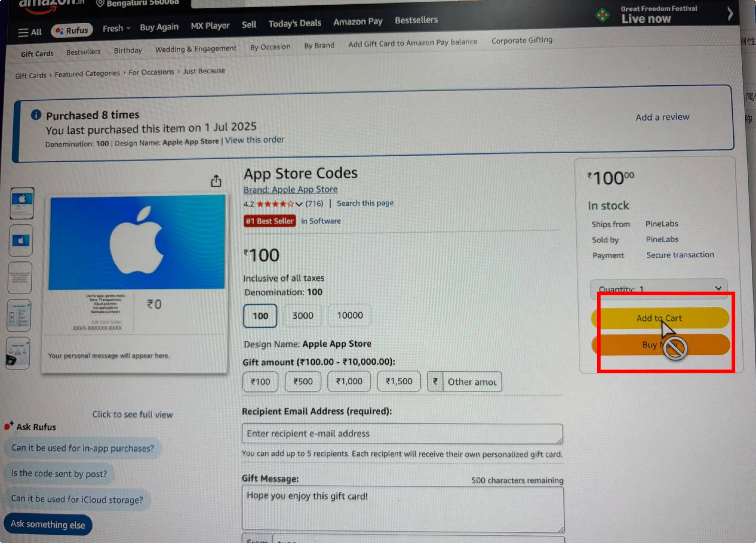This screenshot has height=543, width=756.
Task: Click For Occasions breadcrumb
Action: click(151, 72)
